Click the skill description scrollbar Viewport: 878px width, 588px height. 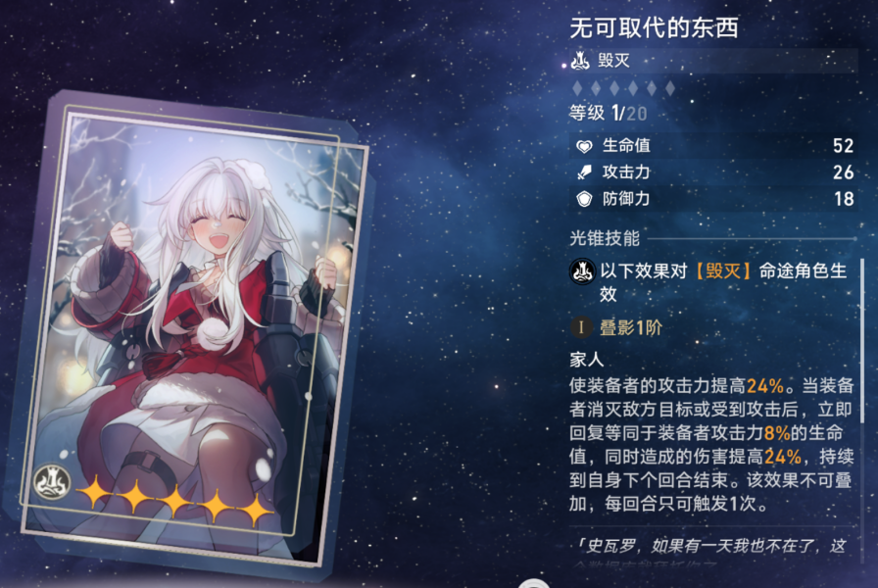861,347
